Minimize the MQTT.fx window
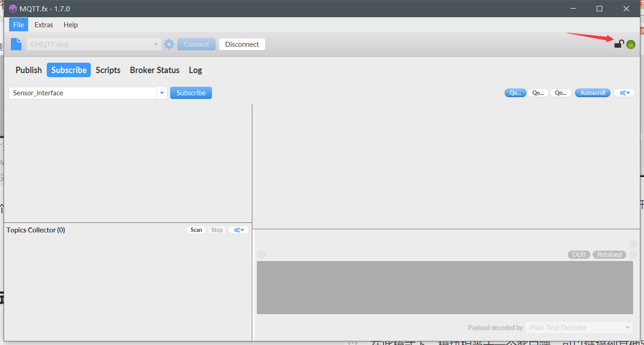Viewport: 644px width, 345px height. click(574, 9)
